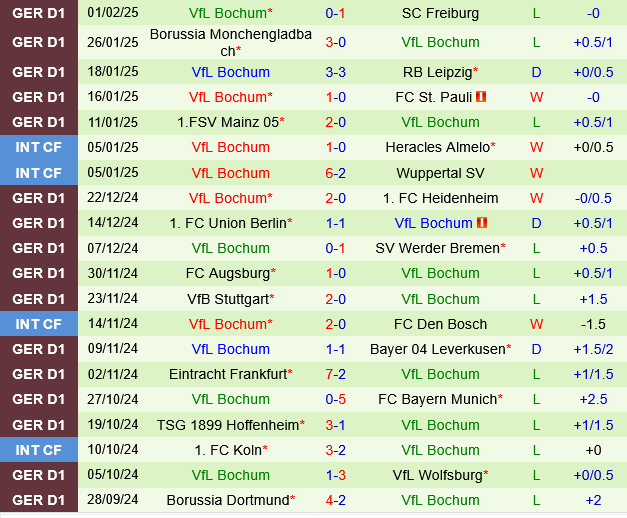This screenshot has height=518, width=627.
Task: Click the Heracles Almelo team name
Action: click(437, 147)
